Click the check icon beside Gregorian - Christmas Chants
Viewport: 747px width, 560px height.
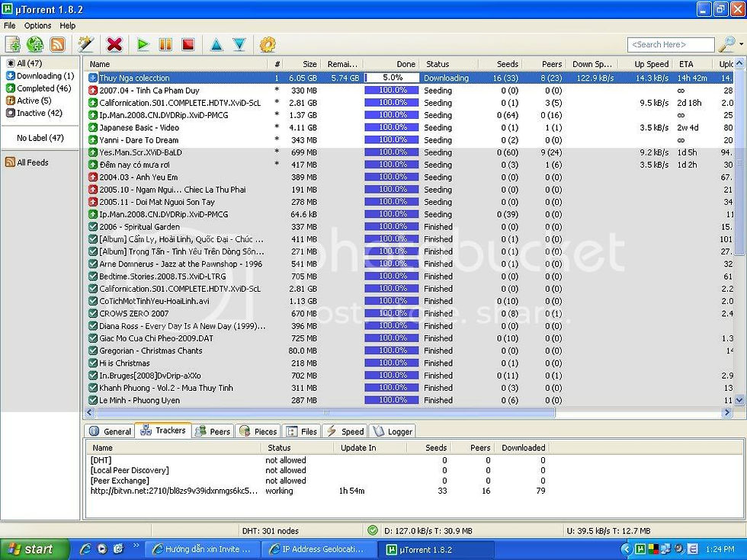pos(93,350)
